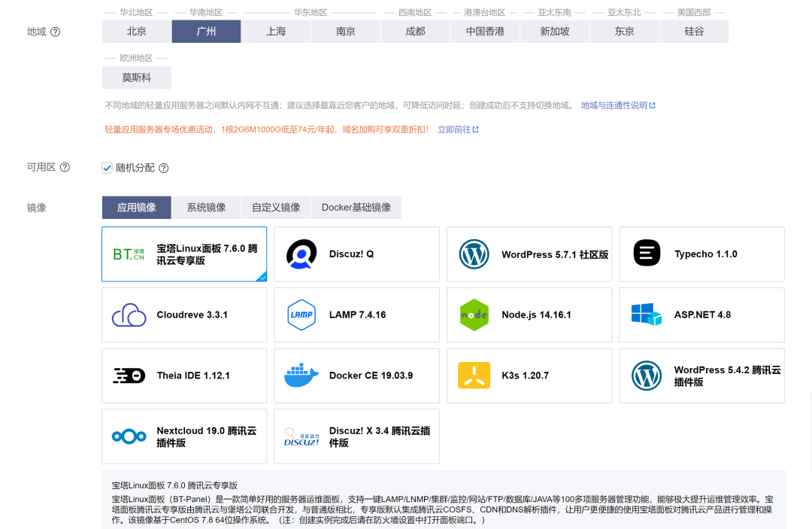Select the 成都 region
The height and width of the screenshot is (529, 812).
[x=415, y=32]
